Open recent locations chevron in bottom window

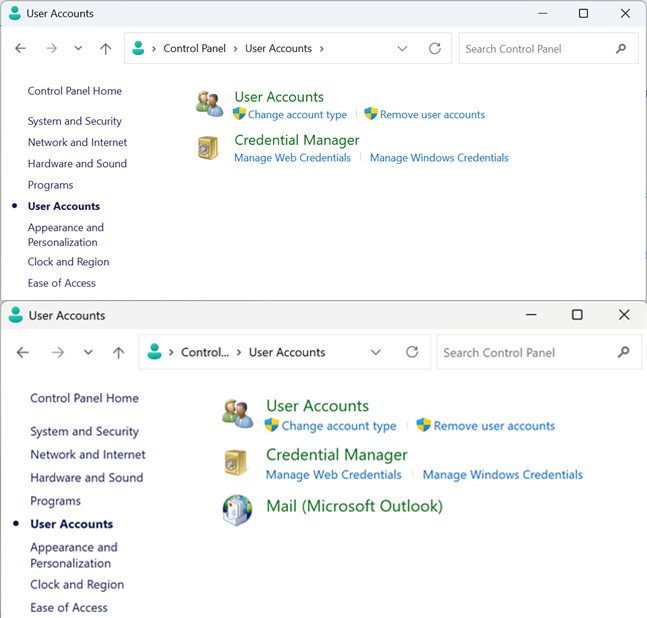(x=88, y=353)
